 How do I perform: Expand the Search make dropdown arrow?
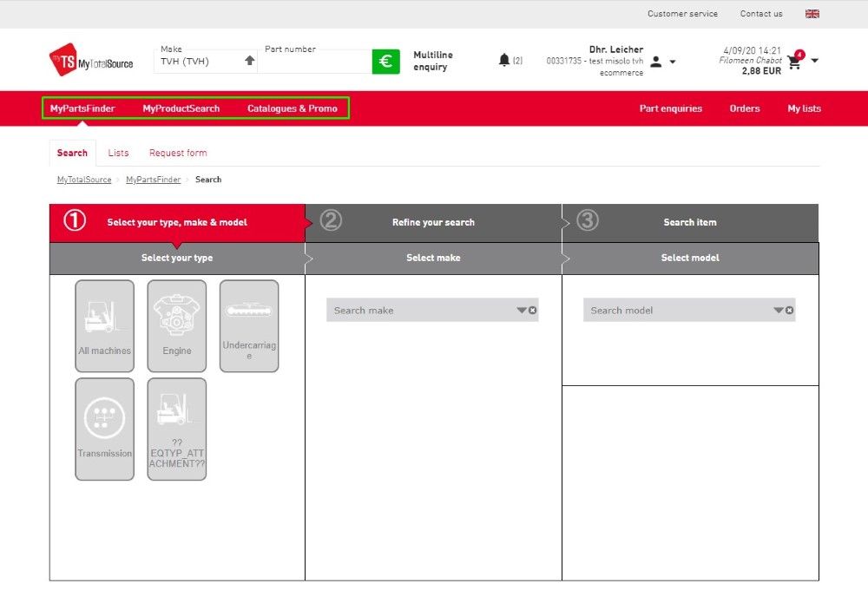coord(522,311)
